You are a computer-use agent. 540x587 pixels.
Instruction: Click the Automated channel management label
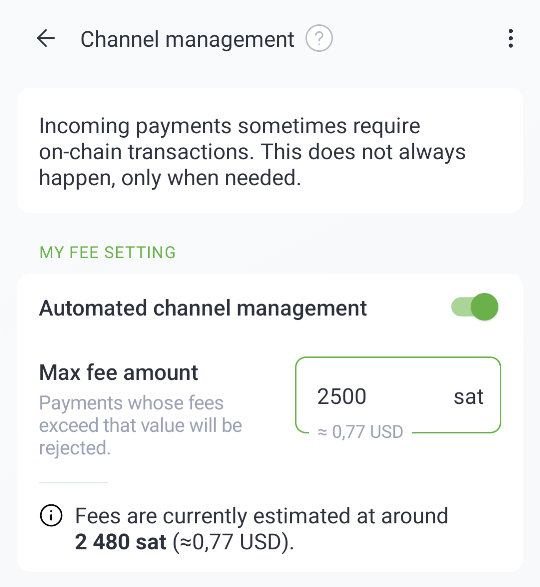tap(203, 308)
